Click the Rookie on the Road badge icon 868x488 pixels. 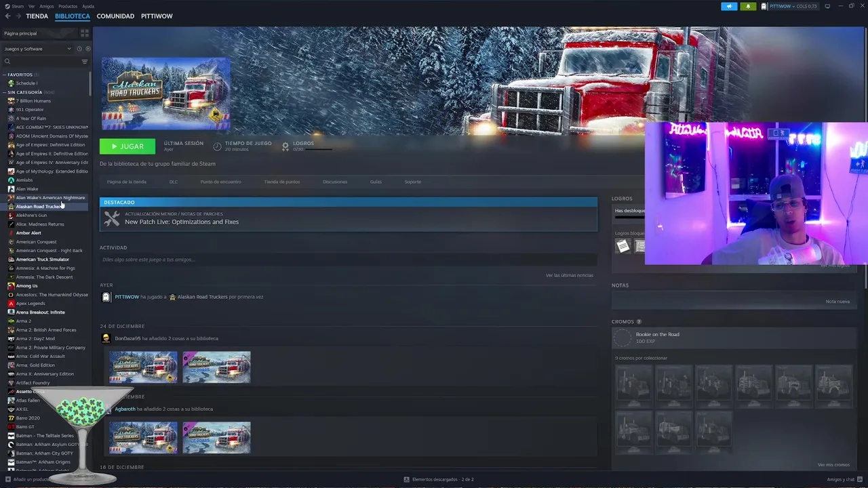tap(622, 338)
